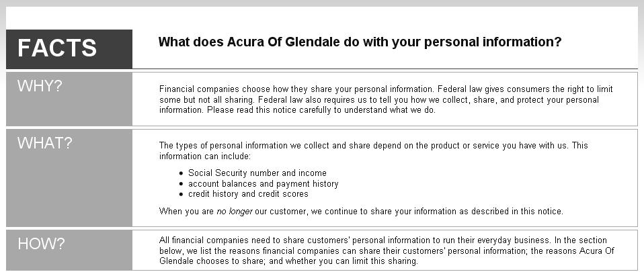Click the 'All financial companies need' paragraph

pyautogui.click(x=387, y=251)
